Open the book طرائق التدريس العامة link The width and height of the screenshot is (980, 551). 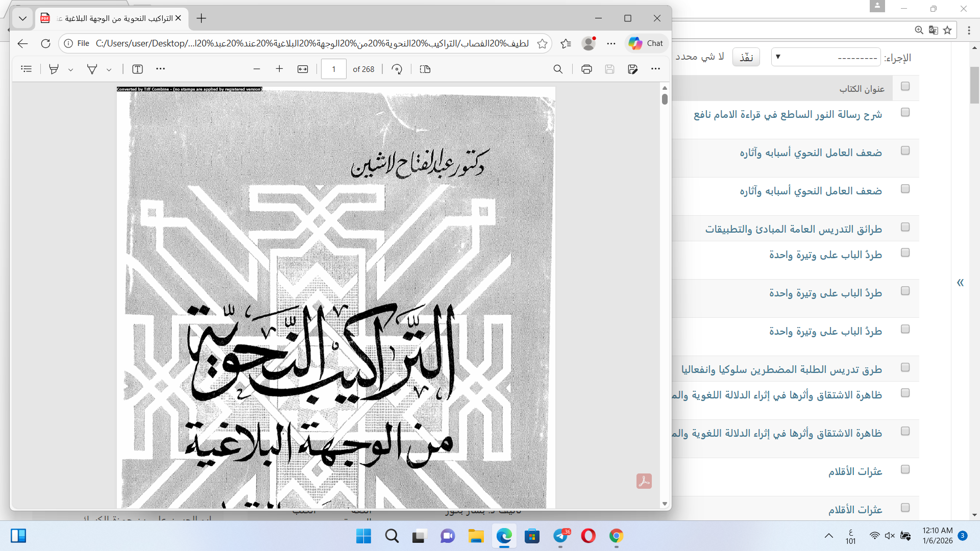pyautogui.click(x=794, y=229)
